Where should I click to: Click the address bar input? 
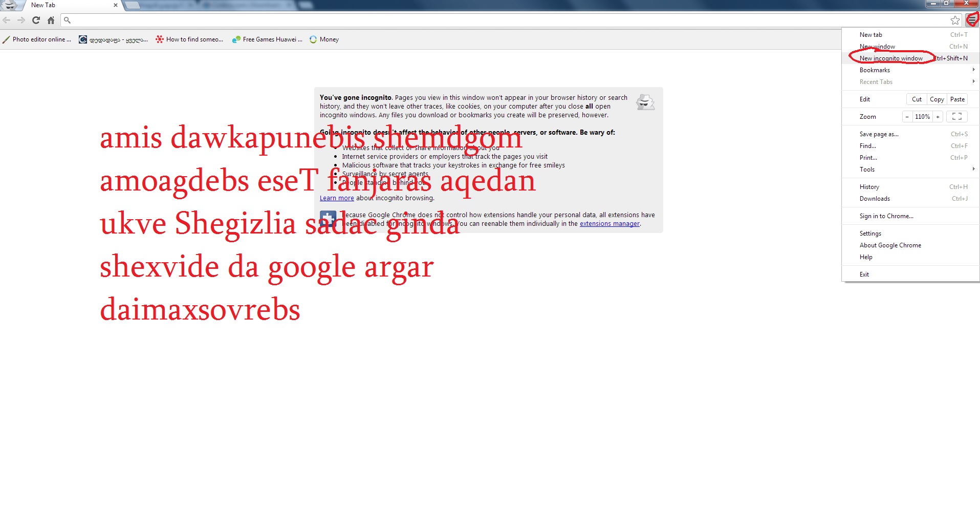click(x=510, y=20)
